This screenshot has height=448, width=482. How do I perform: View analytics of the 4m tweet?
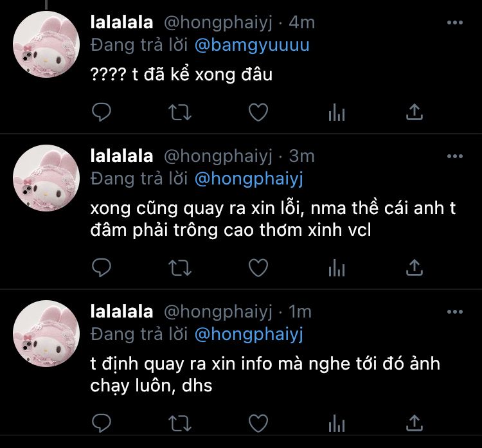pos(337,112)
